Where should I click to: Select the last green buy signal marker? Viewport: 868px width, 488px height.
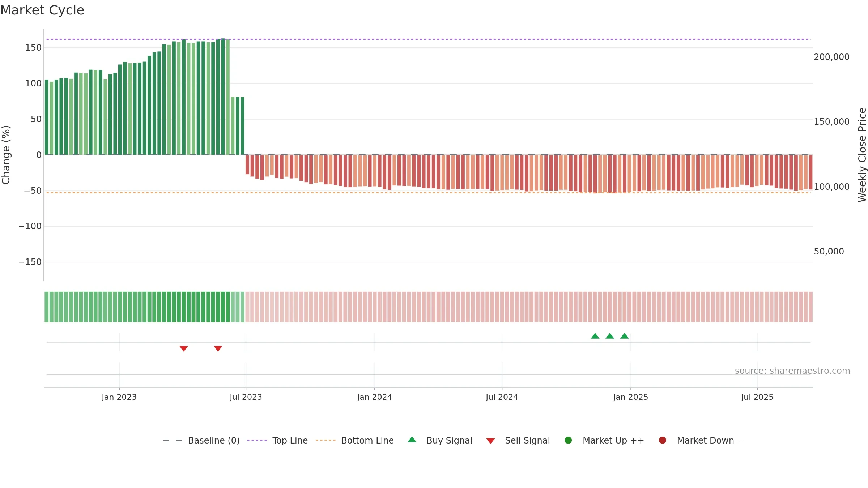click(625, 336)
